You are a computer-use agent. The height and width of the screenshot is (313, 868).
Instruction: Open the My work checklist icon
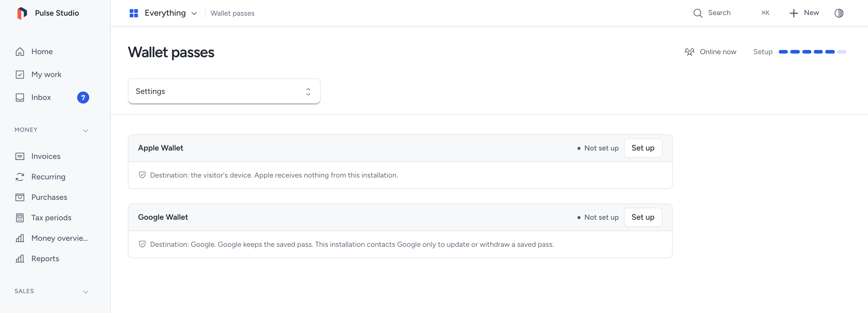pos(20,74)
